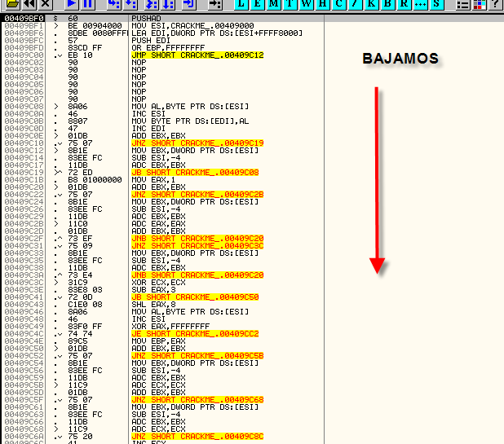Open the Memory map (M button)
504x444 pixels.
coord(273,5)
